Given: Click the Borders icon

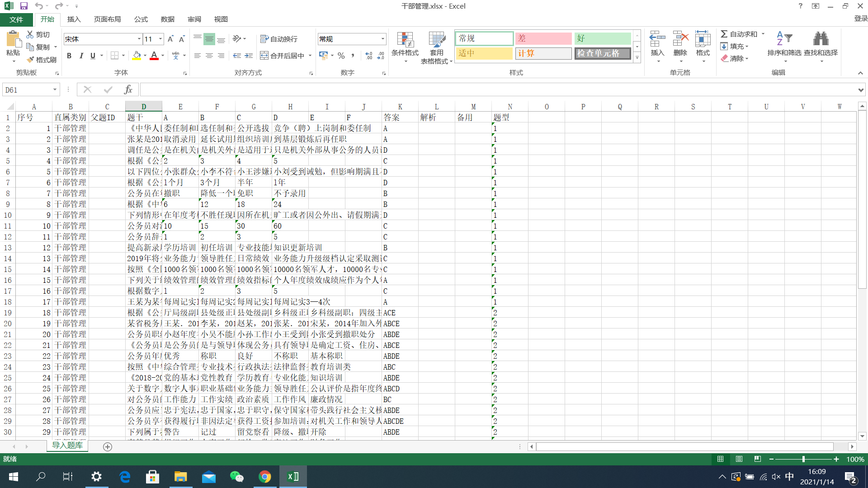Looking at the screenshot, I should (x=114, y=56).
